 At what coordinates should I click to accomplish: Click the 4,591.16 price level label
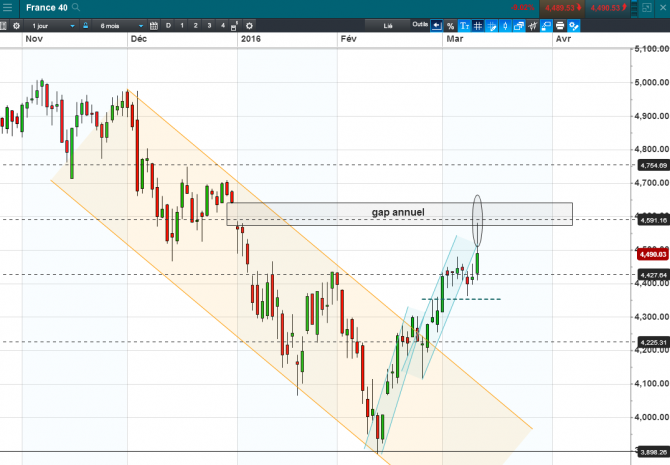(653, 220)
